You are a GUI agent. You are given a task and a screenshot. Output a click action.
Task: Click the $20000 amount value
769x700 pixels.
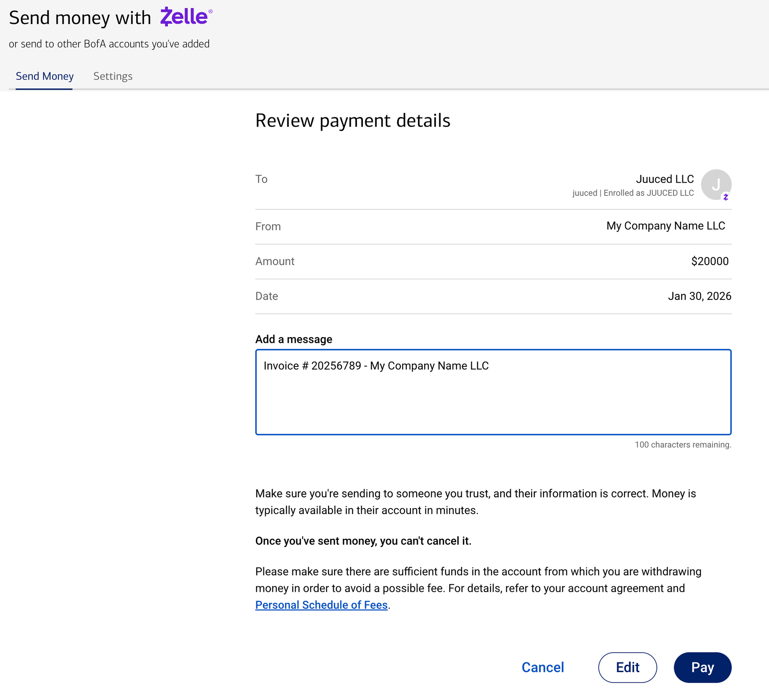tap(709, 261)
